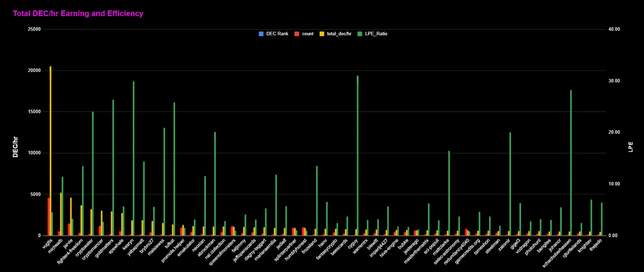Select the total_dec/hr legend label

[x=339, y=34]
